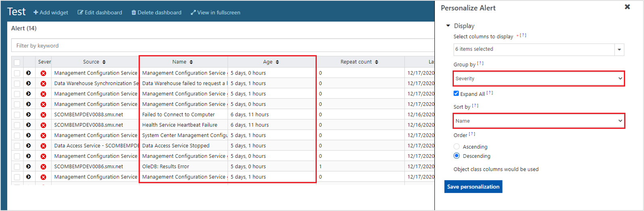Screen dimensions: 644x211
Task: Save the alert personalization
Action: point(473,187)
